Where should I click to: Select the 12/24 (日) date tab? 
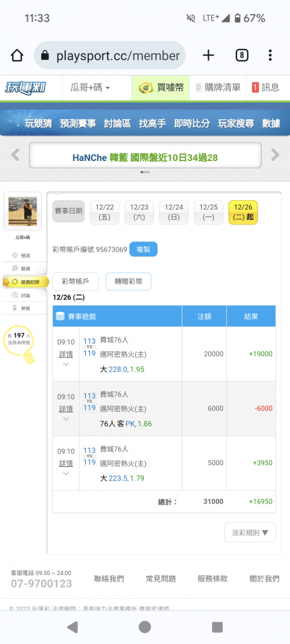174,213
